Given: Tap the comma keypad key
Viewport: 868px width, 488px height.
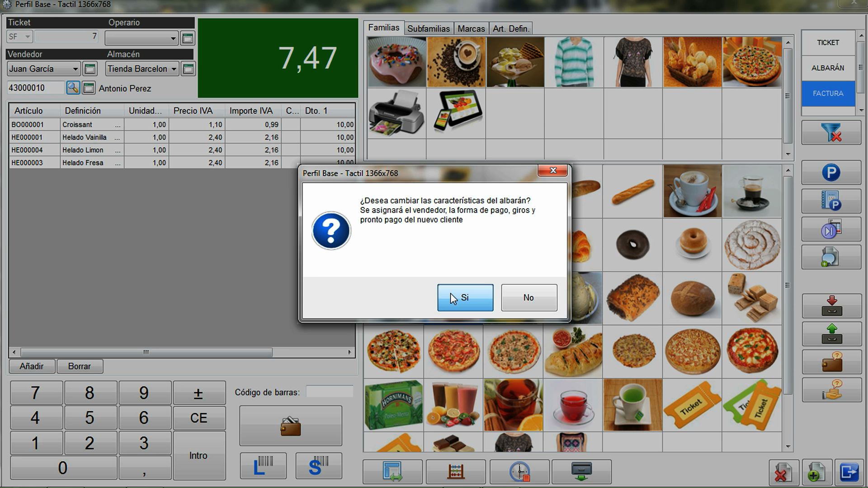Looking at the screenshot, I should click(x=144, y=468).
